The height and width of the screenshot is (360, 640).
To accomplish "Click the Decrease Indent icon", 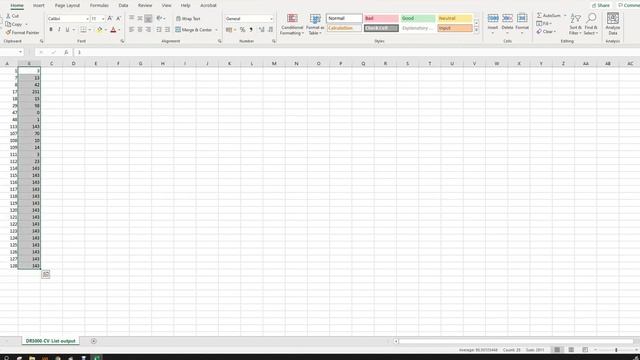I will (159, 30).
